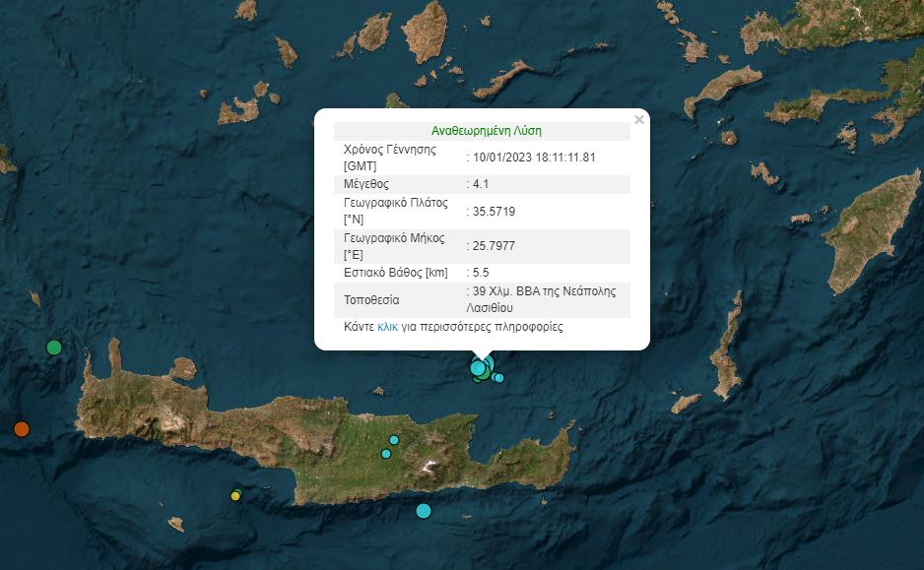
Task: Click the latitude value 35.5719
Action: pyautogui.click(x=494, y=212)
